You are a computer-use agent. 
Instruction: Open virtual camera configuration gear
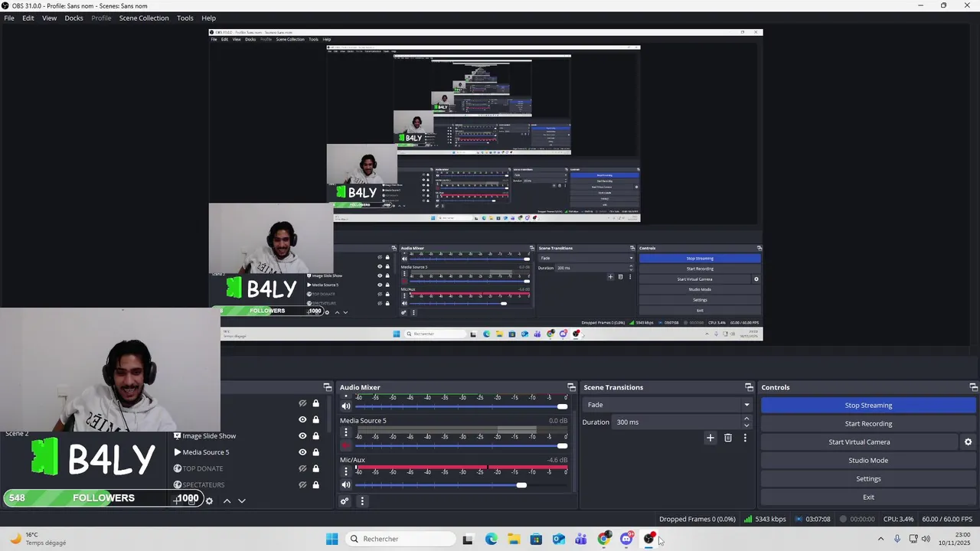tap(968, 442)
